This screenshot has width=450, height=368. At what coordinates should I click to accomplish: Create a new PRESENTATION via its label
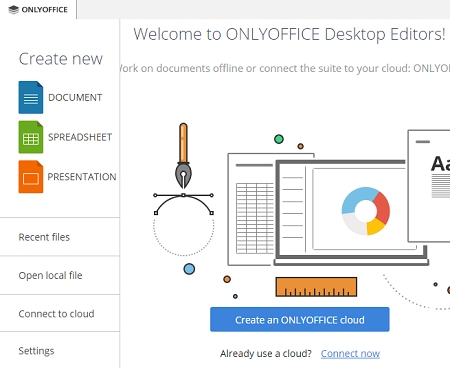[82, 177]
